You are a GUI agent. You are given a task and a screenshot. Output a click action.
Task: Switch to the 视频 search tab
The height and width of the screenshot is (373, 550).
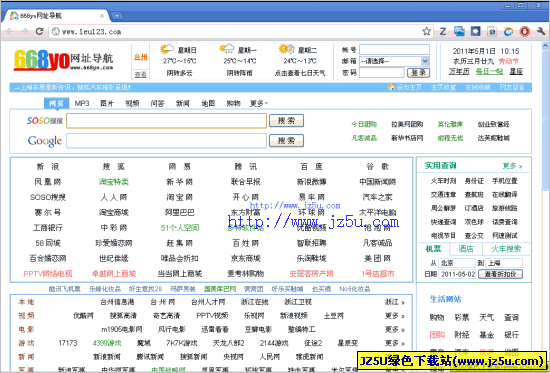[132, 104]
